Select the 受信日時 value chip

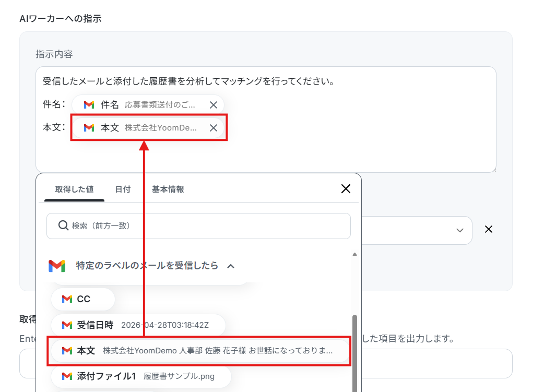(x=138, y=325)
